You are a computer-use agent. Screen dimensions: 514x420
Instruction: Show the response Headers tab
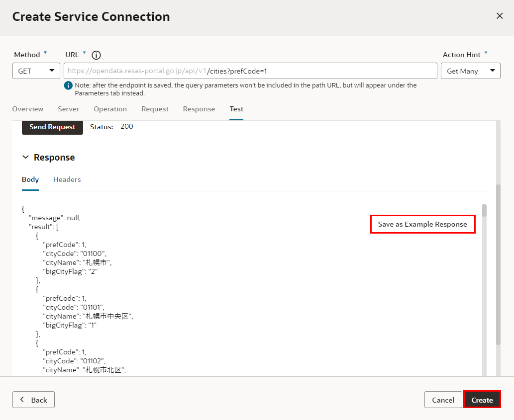[67, 179]
